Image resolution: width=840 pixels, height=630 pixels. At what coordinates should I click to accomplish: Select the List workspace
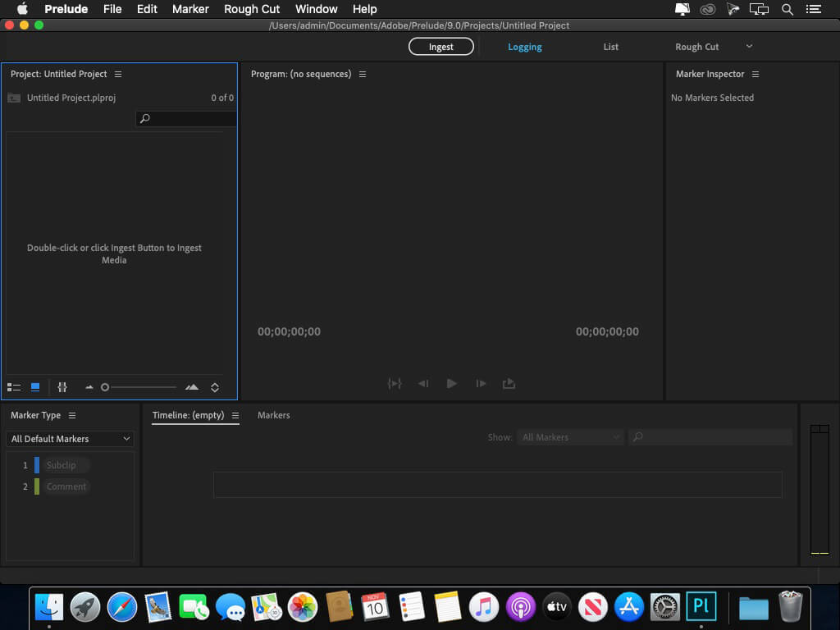pyautogui.click(x=610, y=47)
